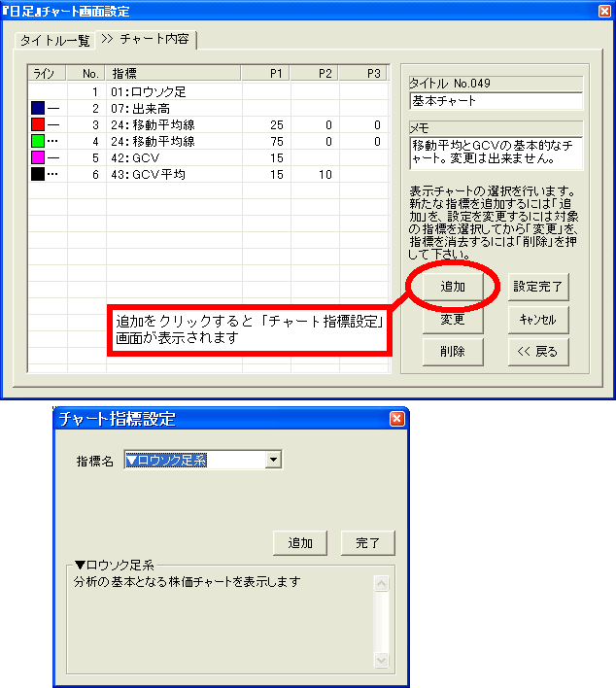Image resolution: width=616 pixels, height=688 pixels.
Task: Click the green swatch for 移動平均線 75
Action: click(38, 142)
